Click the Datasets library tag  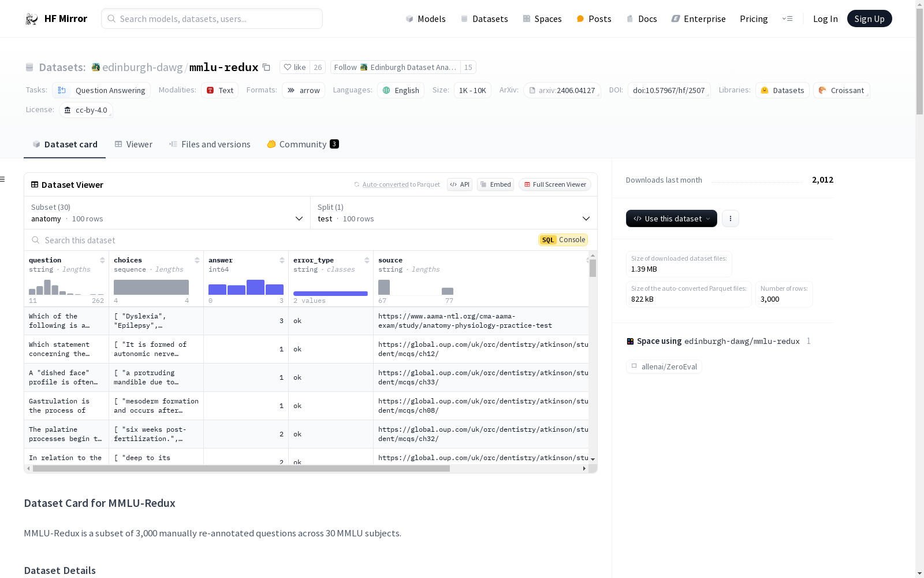783,90
